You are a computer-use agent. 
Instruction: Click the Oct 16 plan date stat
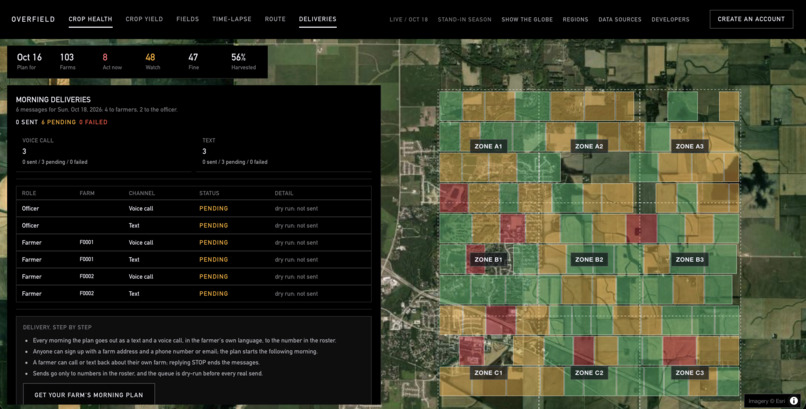(x=29, y=61)
